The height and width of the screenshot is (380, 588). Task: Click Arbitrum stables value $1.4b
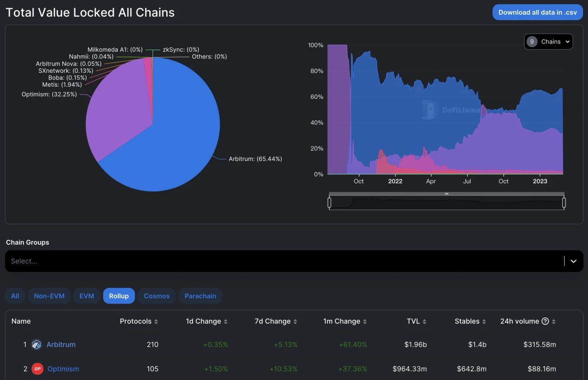(477, 345)
